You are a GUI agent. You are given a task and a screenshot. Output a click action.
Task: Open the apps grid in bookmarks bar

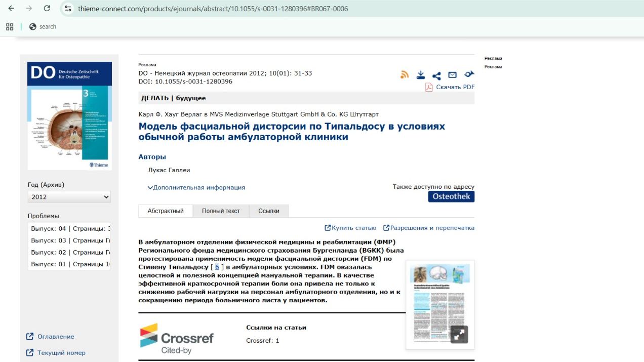click(x=10, y=26)
